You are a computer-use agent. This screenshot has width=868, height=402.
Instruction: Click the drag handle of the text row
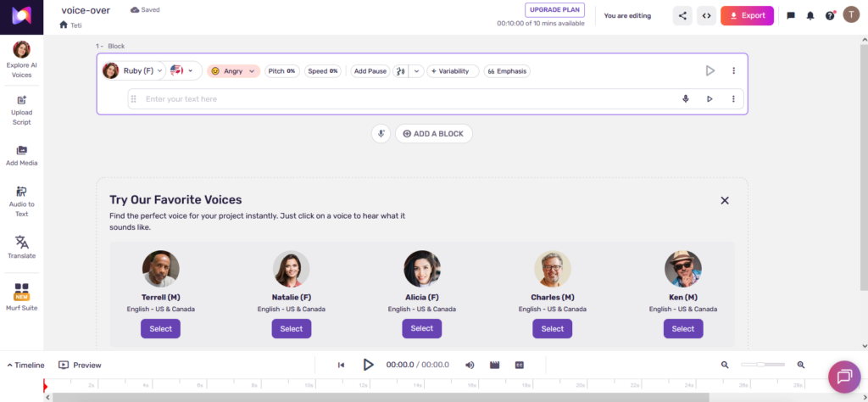pos(133,99)
